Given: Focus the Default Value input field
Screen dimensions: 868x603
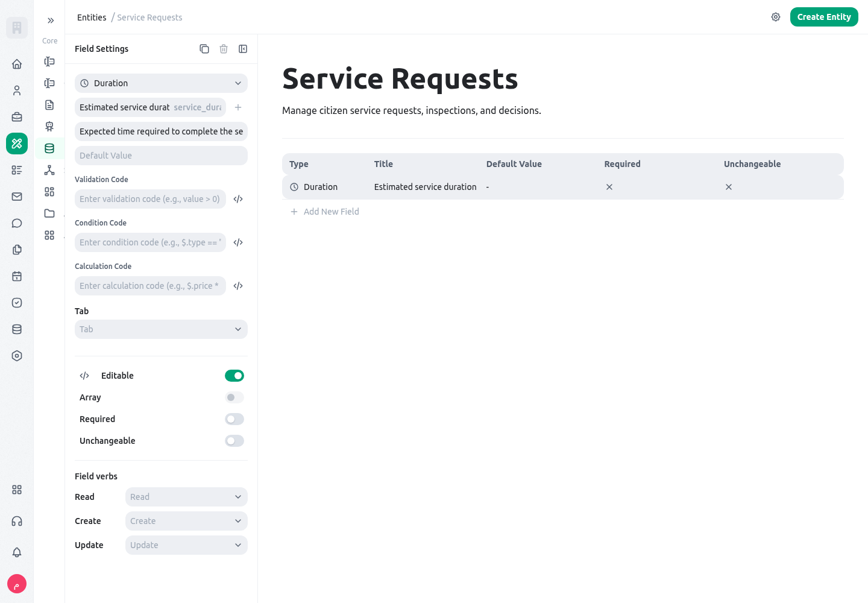Looking at the screenshot, I should click(161, 156).
